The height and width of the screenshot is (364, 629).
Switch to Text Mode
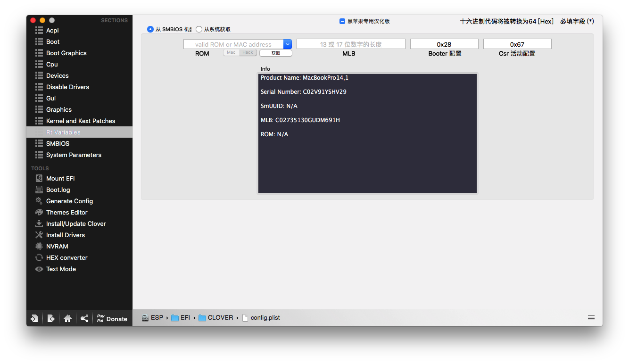61,269
